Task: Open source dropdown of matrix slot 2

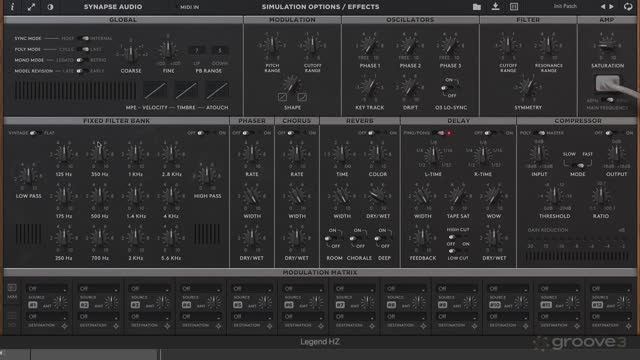Action: coord(98,289)
